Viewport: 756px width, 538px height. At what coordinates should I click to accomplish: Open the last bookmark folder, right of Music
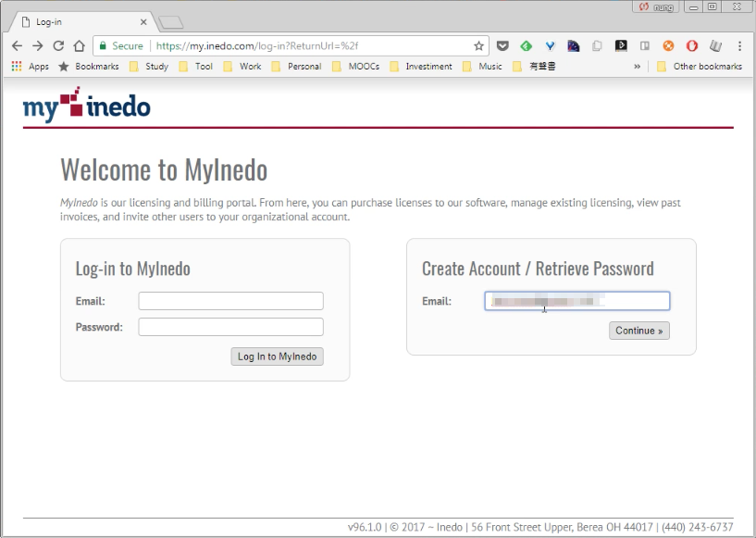(x=534, y=67)
